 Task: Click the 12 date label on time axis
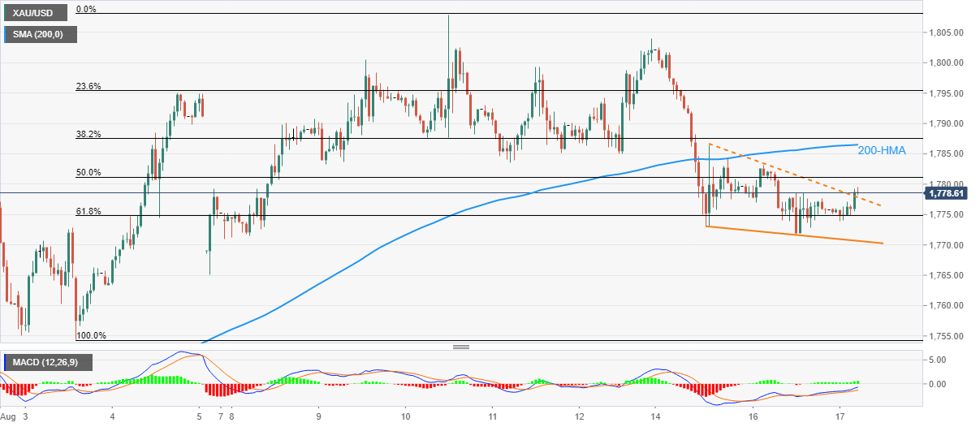coord(578,415)
